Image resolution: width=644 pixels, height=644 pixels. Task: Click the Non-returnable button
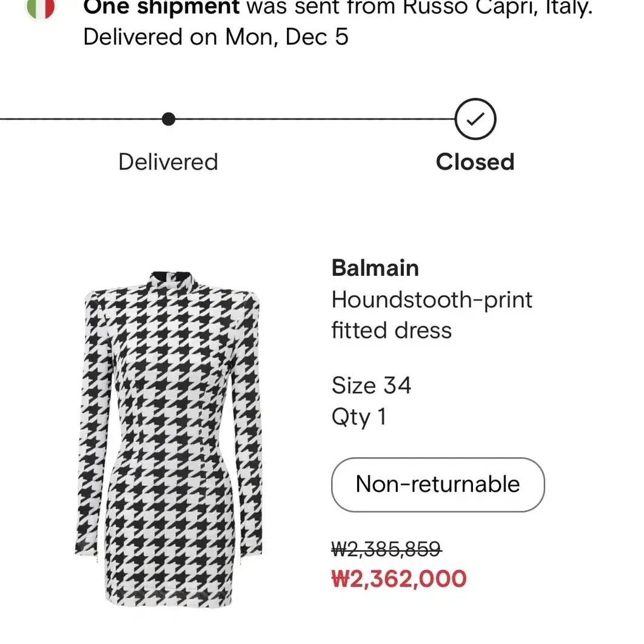click(x=438, y=485)
